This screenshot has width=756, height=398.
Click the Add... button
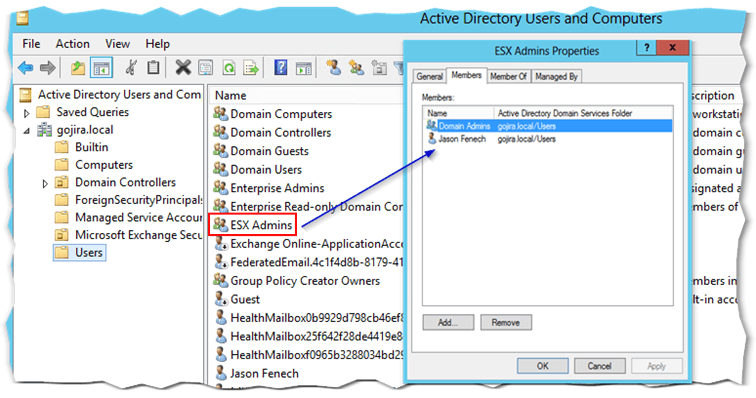(448, 322)
